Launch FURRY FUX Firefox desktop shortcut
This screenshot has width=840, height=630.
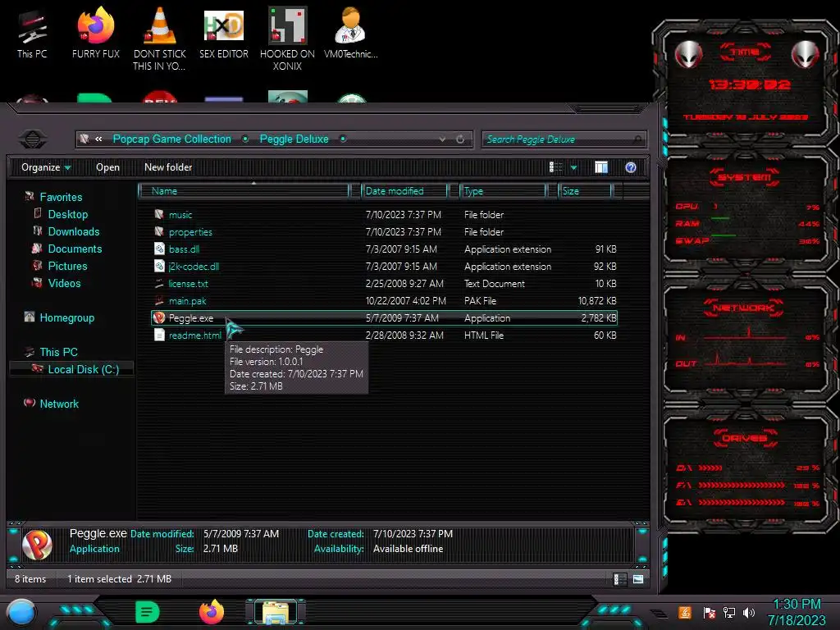click(95, 33)
